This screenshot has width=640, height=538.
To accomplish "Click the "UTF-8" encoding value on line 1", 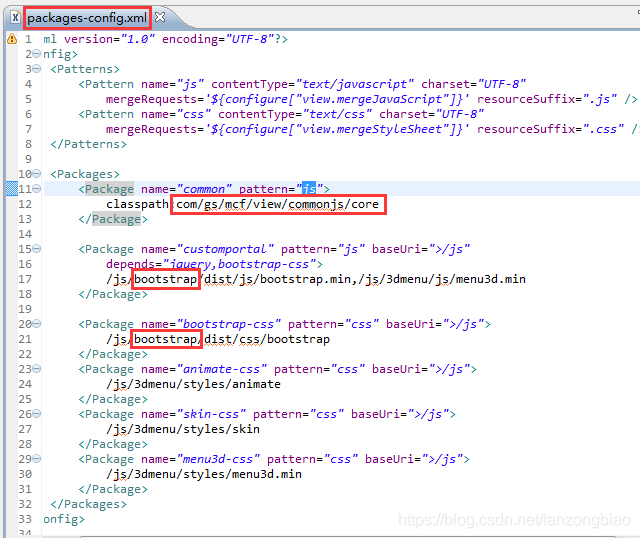I will pyautogui.click(x=250, y=39).
